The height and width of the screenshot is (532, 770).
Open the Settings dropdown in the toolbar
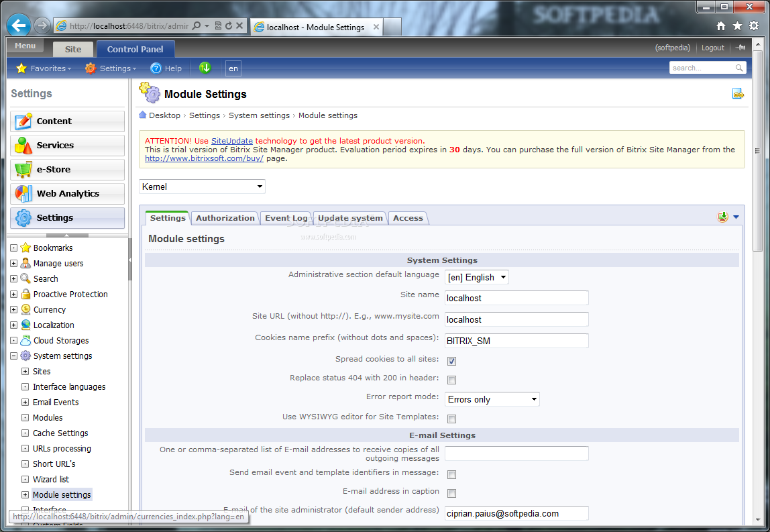click(111, 68)
